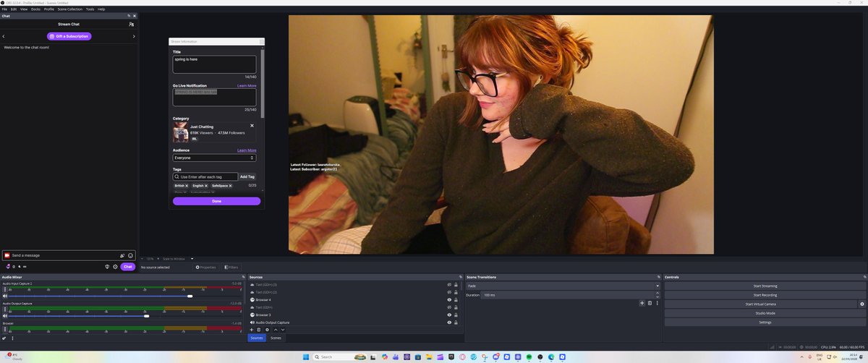Open Windows Start from the taskbar
This screenshot has height=363, width=868.
pos(305,357)
